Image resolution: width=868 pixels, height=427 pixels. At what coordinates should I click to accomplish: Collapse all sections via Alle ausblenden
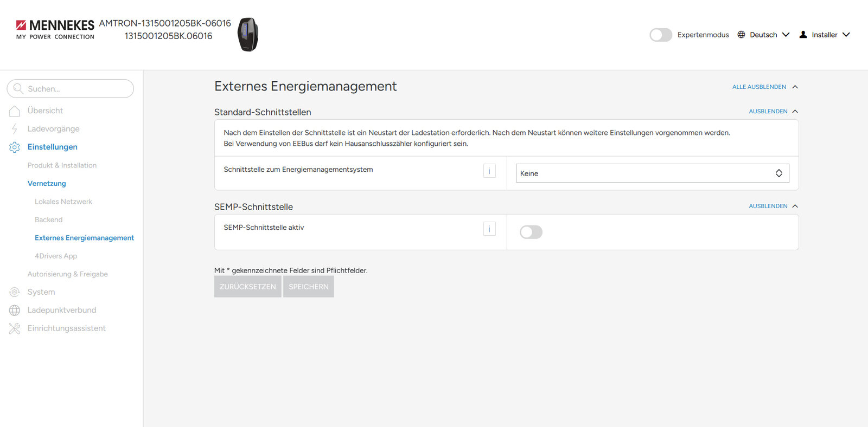(x=765, y=87)
